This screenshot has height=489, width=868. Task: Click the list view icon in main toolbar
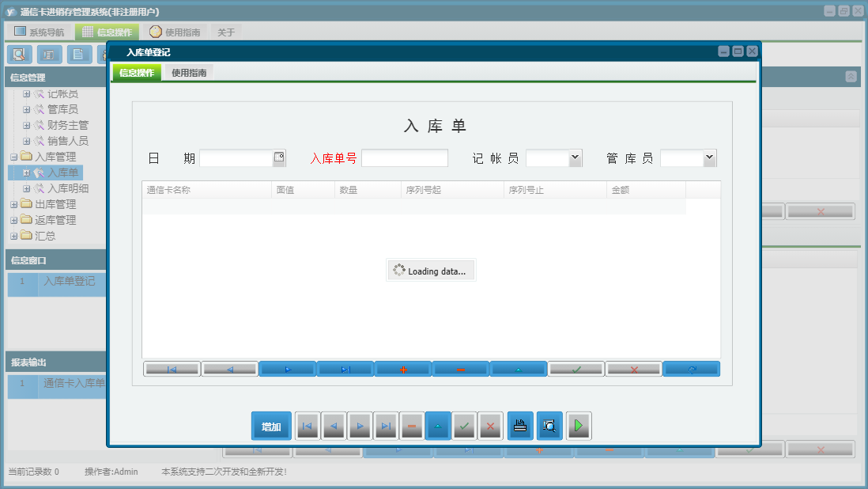pos(49,55)
